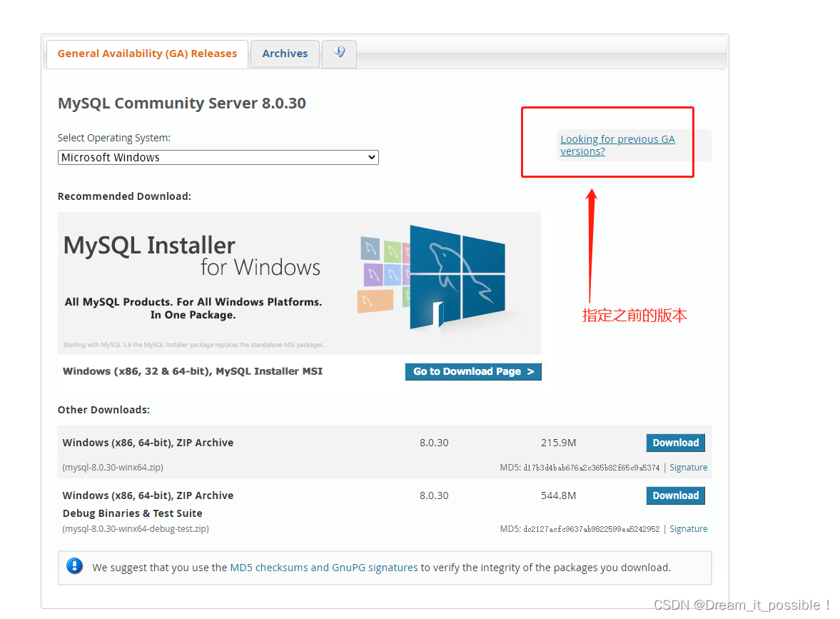Click 'Windows (x86, 32 & 64-bit), MySQL Installer MSI' text
Viewport: 840px width, 619px height.
[x=193, y=371]
